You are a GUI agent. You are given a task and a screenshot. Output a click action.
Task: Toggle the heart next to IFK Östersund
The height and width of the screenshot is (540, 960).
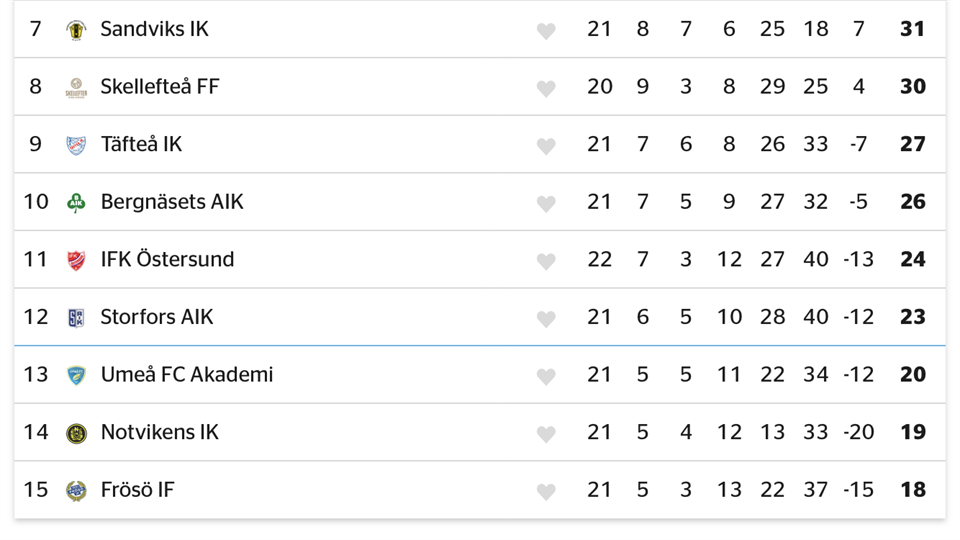(546, 261)
